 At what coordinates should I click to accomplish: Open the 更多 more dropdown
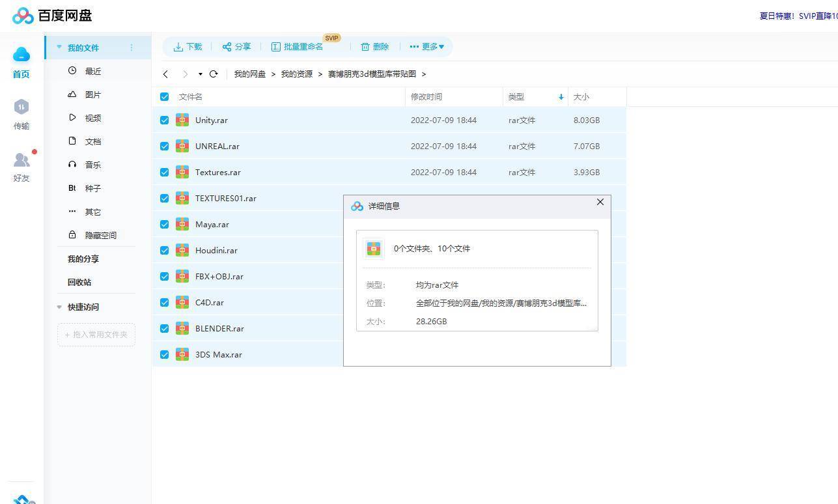(x=427, y=47)
